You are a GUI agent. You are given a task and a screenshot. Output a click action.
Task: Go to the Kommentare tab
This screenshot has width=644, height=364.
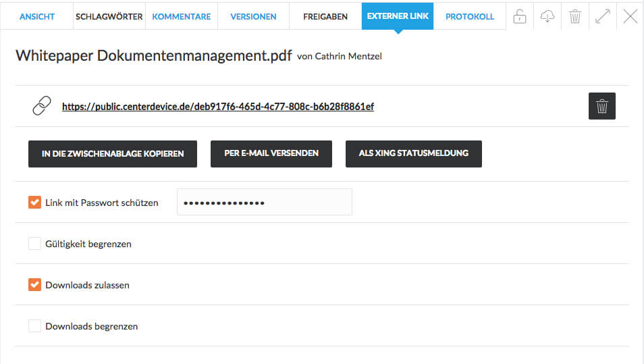point(182,16)
